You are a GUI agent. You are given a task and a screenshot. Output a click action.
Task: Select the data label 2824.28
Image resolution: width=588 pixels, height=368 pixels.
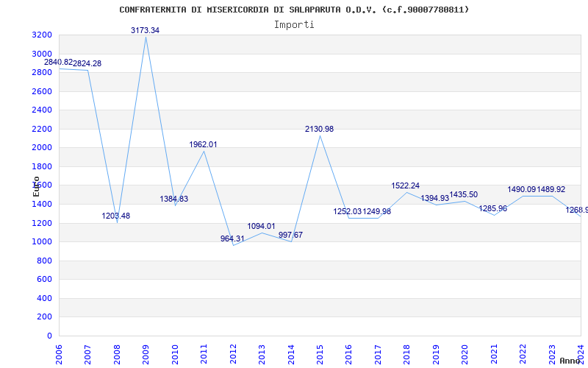(87, 64)
